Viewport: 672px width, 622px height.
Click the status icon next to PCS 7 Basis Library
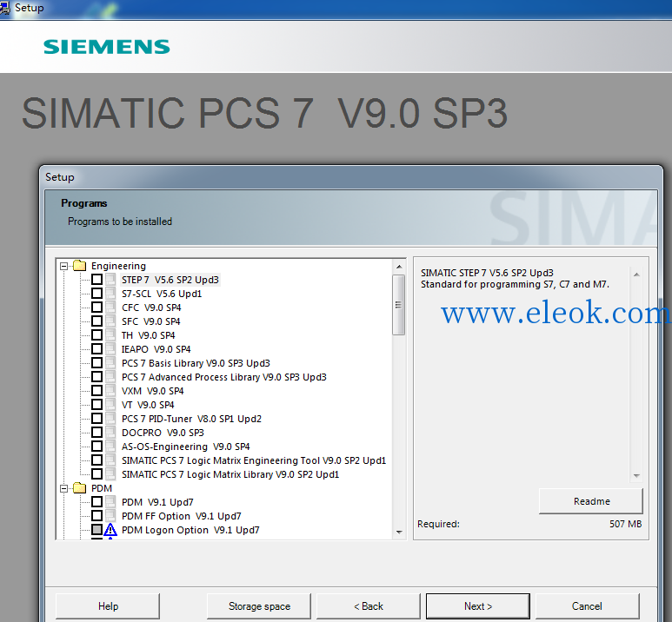[x=110, y=363]
